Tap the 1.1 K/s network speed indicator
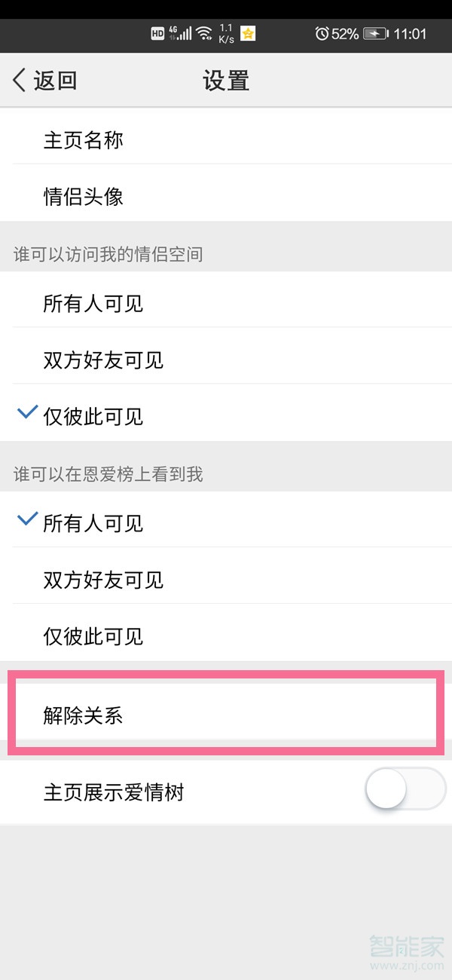 pos(226,34)
